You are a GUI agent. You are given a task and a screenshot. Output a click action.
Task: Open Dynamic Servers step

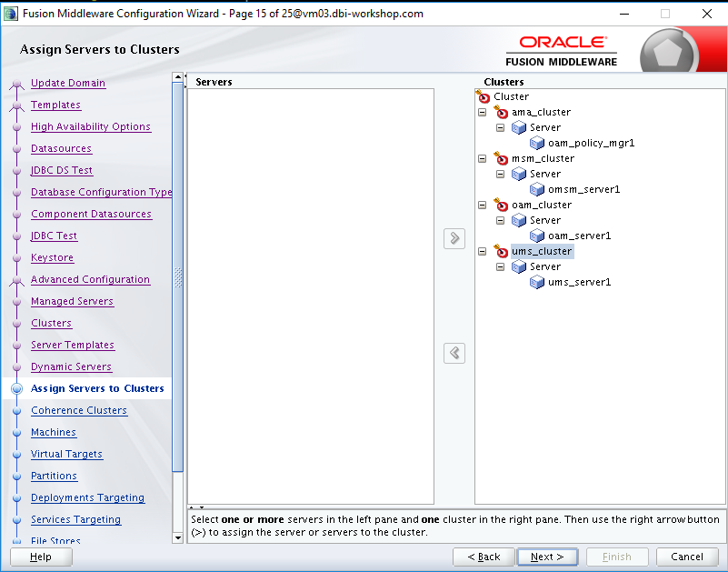[71, 367]
